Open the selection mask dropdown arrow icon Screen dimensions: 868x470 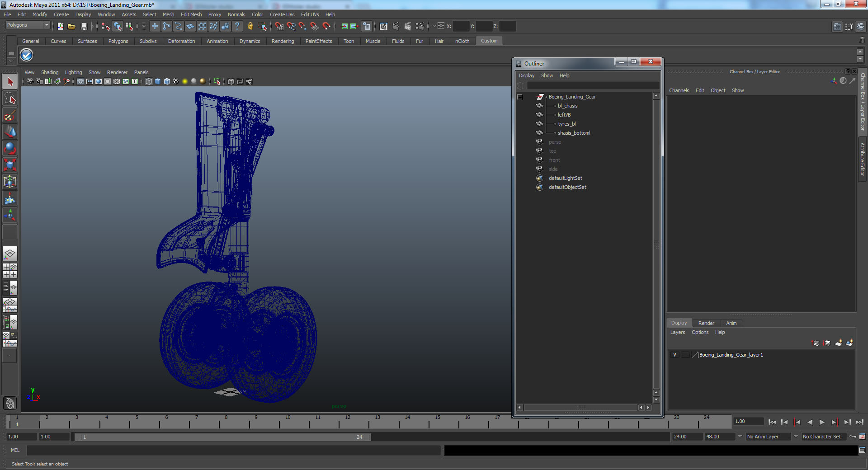coord(144,26)
